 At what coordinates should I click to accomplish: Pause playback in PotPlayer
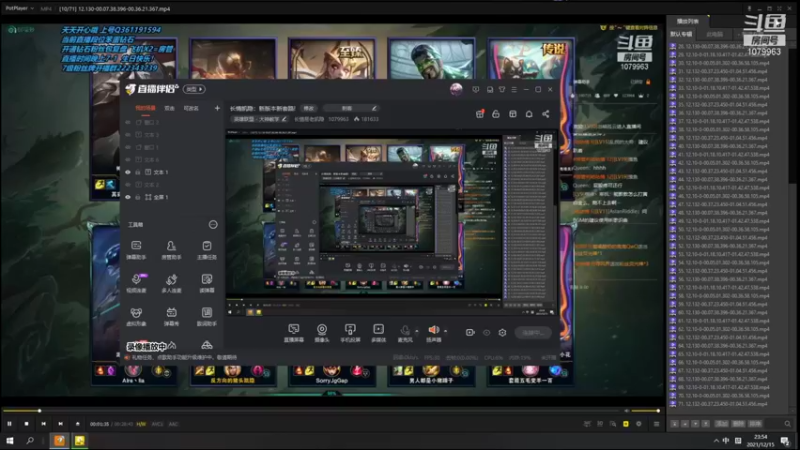point(9,424)
